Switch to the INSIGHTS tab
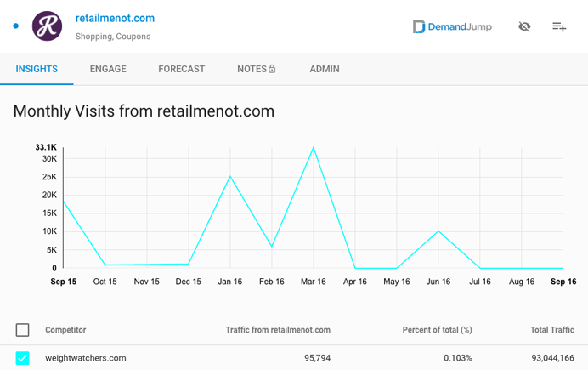 pyautogui.click(x=37, y=69)
